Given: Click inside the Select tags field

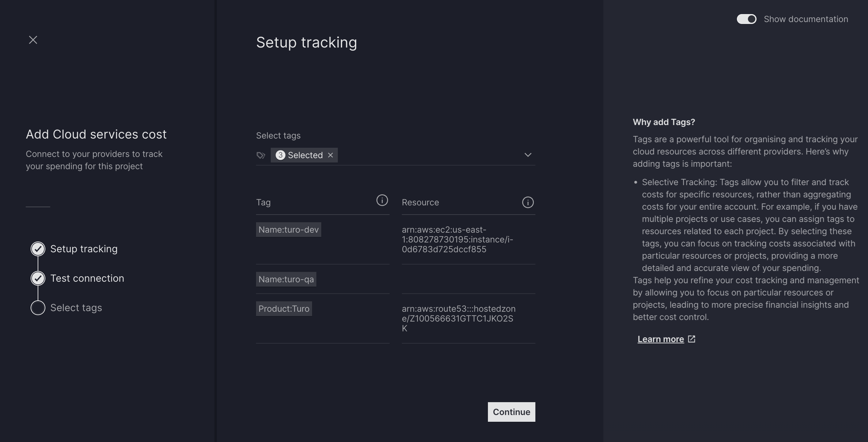Looking at the screenshot, I should point(428,155).
